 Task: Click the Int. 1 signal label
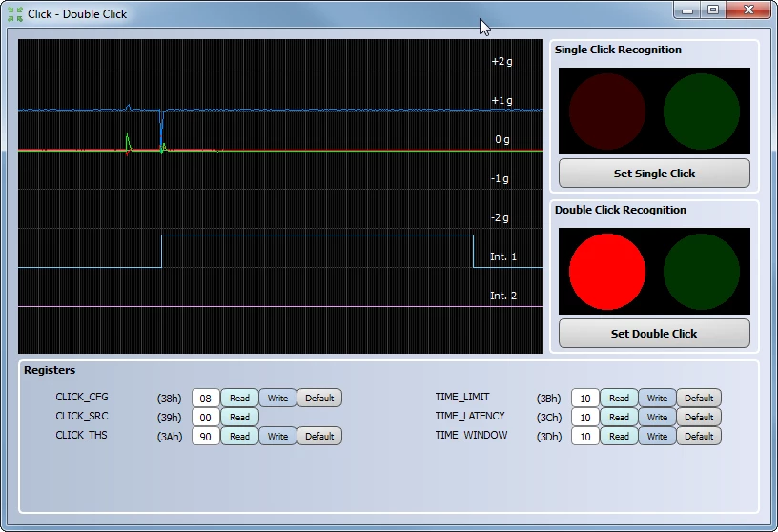[503, 256]
